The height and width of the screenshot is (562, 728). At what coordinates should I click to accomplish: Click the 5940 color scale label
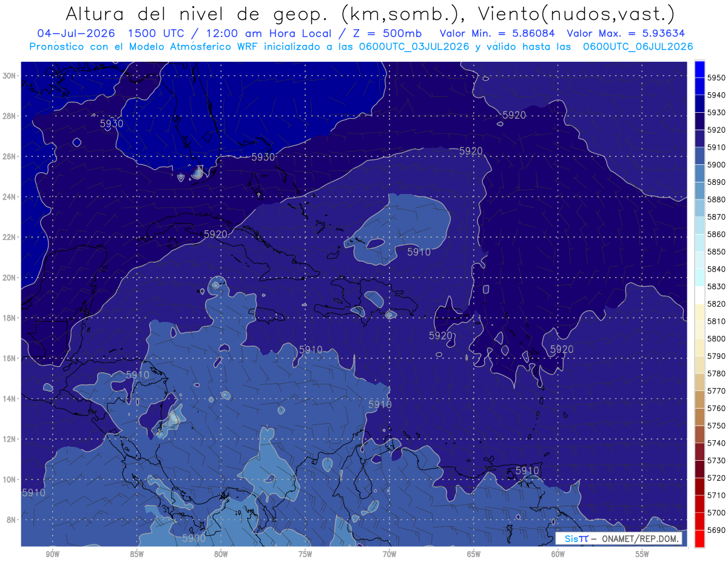716,95
